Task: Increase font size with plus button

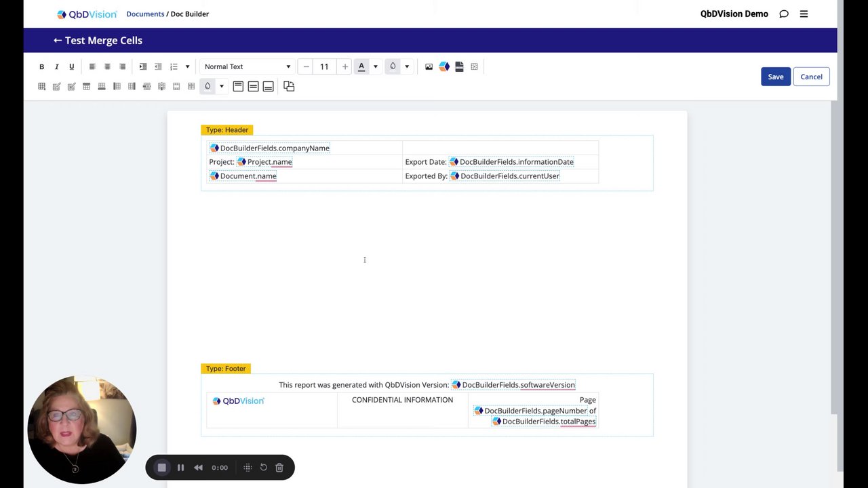Action: [344, 66]
